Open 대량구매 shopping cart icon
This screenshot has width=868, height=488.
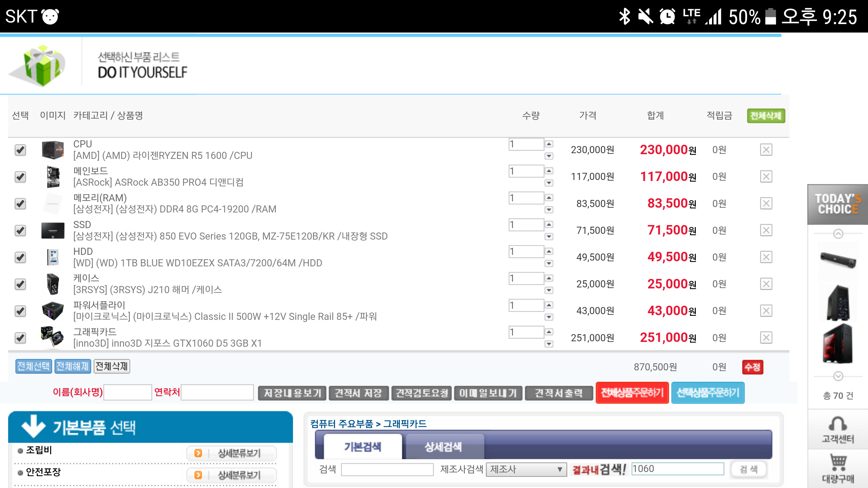pos(837,469)
